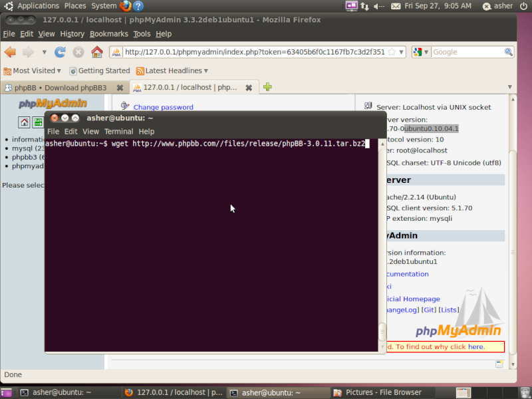Open the trash icon in bottom panel

click(525, 393)
